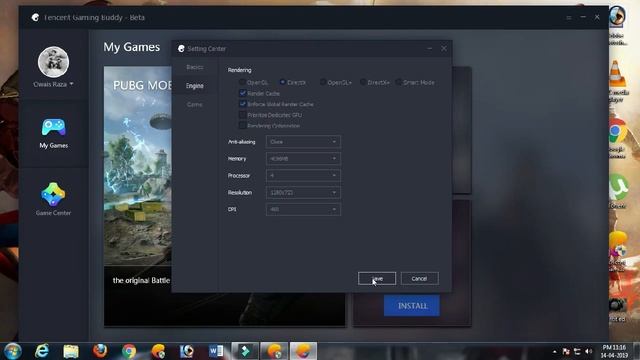Click the user profile avatar

53,62
